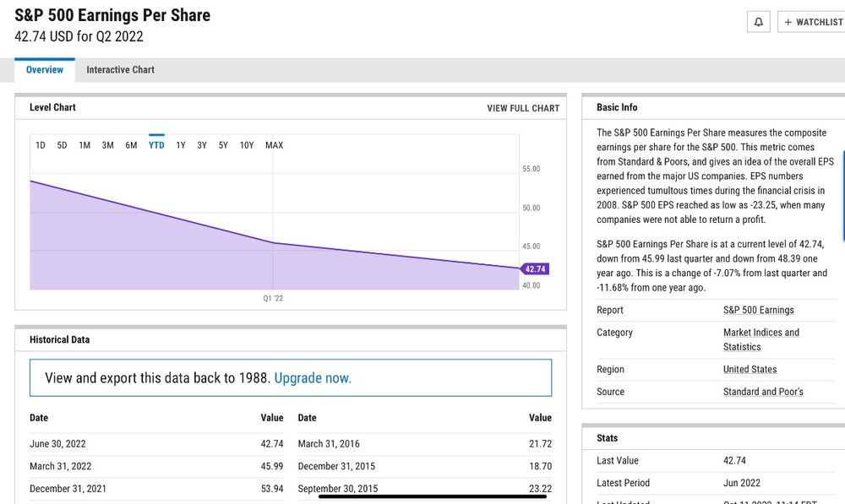The height and width of the screenshot is (504, 845).
Task: Click the 21.72 value in historical data
Action: click(540, 444)
